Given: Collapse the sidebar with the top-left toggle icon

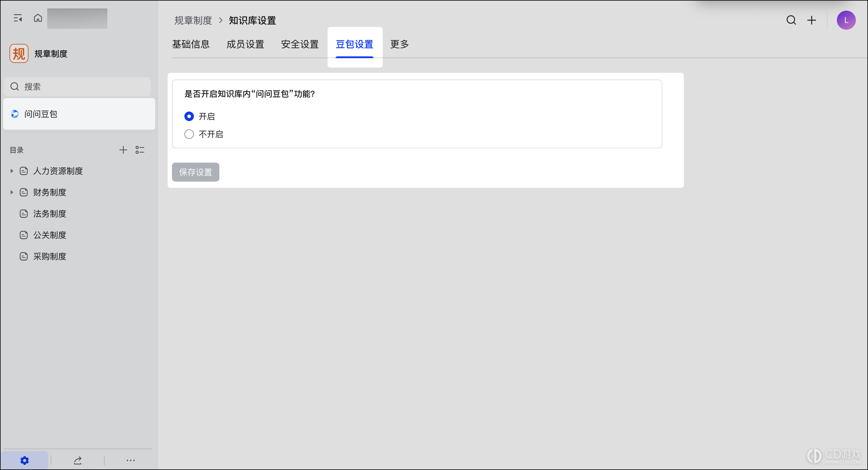Looking at the screenshot, I should click(18, 18).
